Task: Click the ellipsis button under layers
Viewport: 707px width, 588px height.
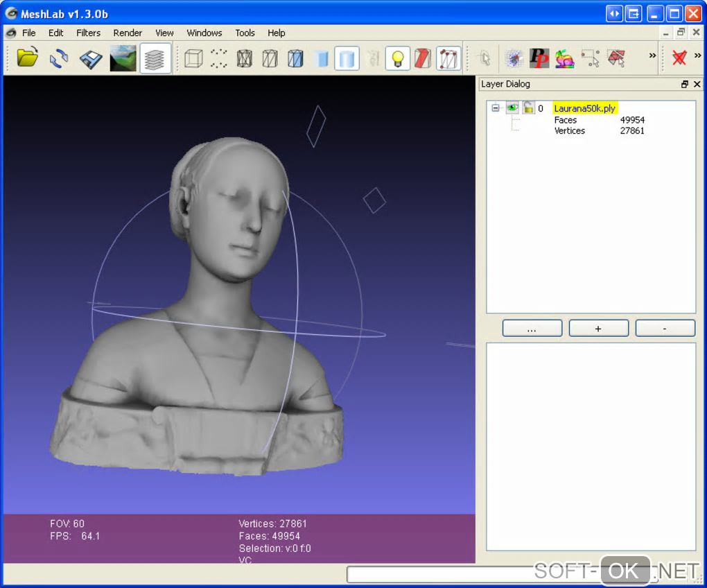Action: 532,329
